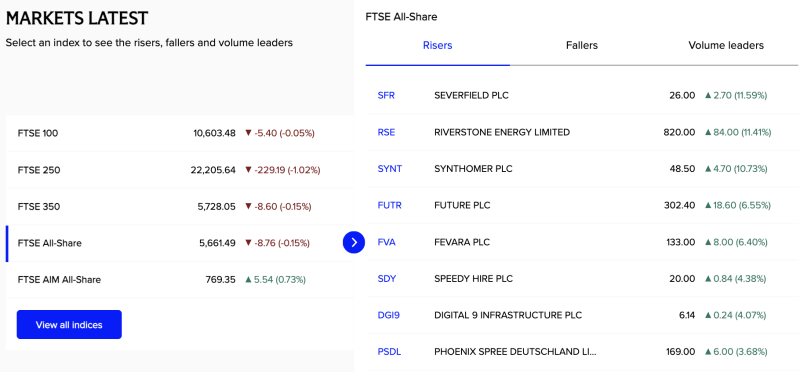Click the FTSE All-Share panel title

pos(402,17)
